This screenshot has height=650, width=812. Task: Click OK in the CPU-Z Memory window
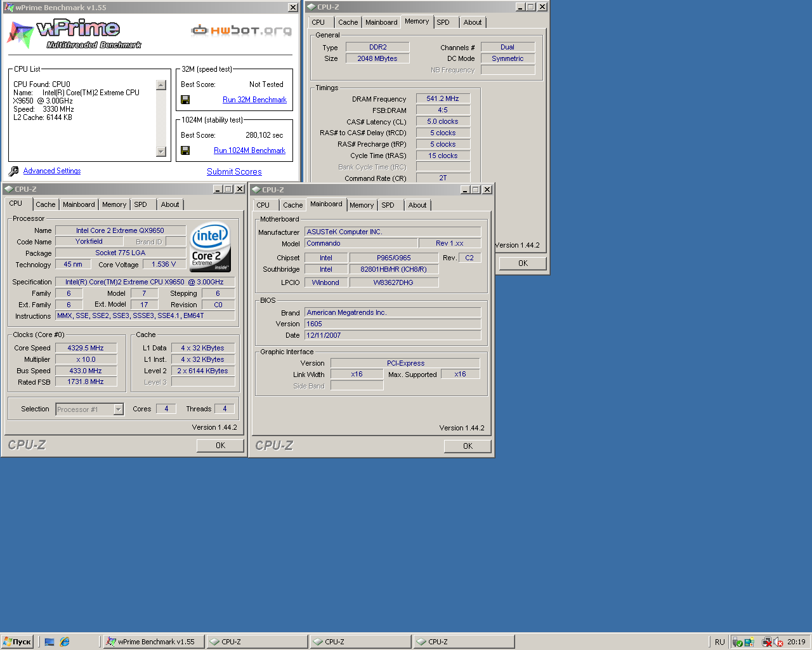[x=523, y=263]
